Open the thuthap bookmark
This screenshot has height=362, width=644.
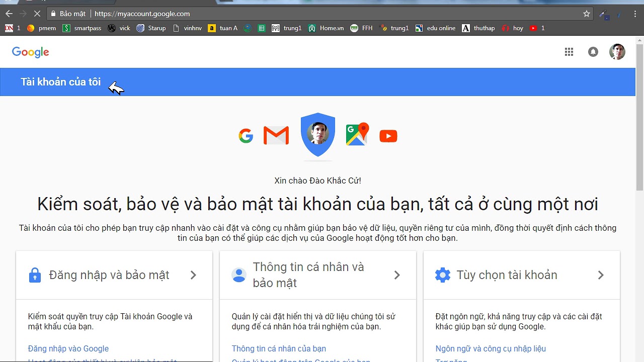[478, 28]
